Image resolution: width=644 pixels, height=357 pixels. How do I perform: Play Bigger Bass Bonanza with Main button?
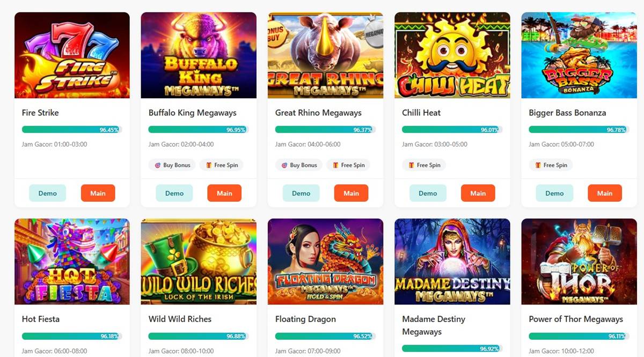click(605, 193)
